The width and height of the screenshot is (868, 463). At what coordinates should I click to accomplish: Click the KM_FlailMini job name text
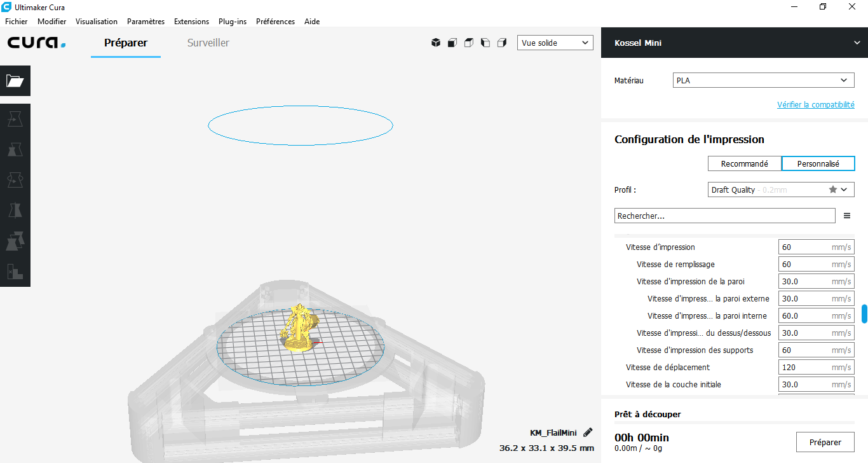[553, 432]
